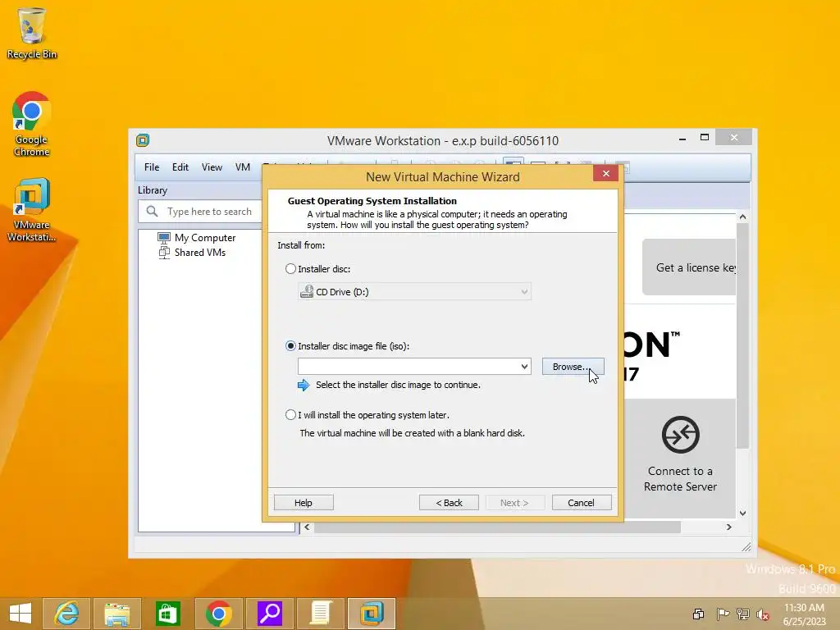This screenshot has width=840, height=630.
Task: Open the purple magnifier search app in taskbar
Action: tap(269, 614)
